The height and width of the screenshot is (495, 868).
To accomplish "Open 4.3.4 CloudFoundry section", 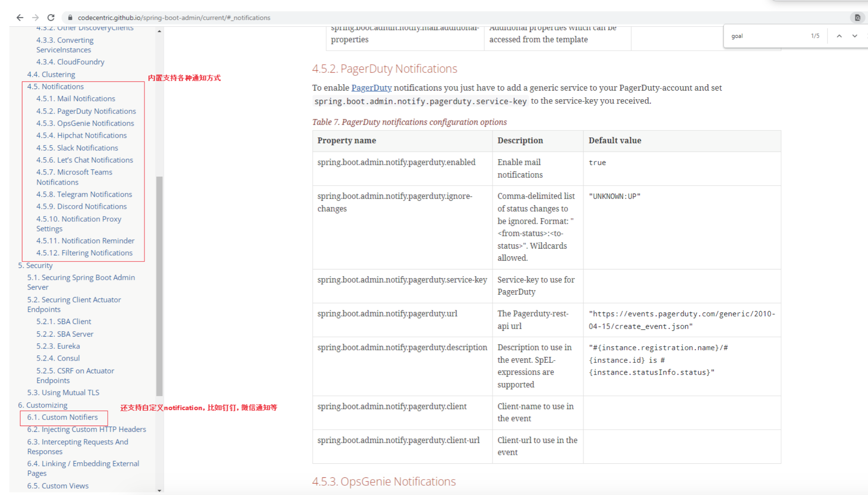I will (x=70, y=62).
